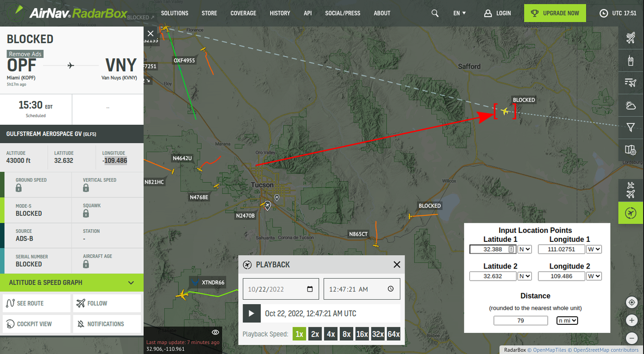644x354 pixels.
Task: Toggle the map update eye icon
Action: pyautogui.click(x=215, y=332)
